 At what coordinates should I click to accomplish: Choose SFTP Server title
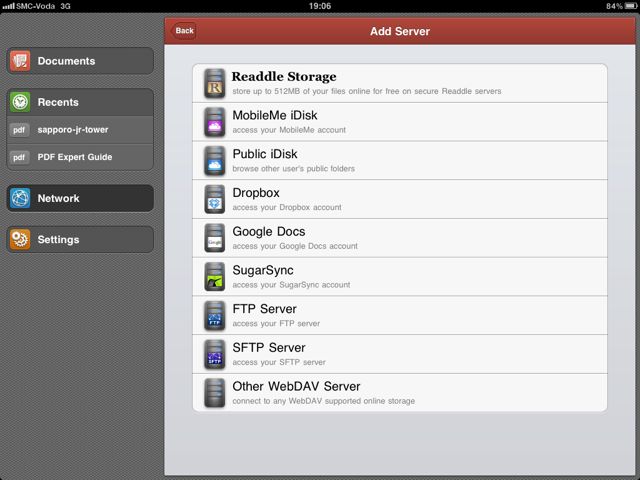point(269,348)
